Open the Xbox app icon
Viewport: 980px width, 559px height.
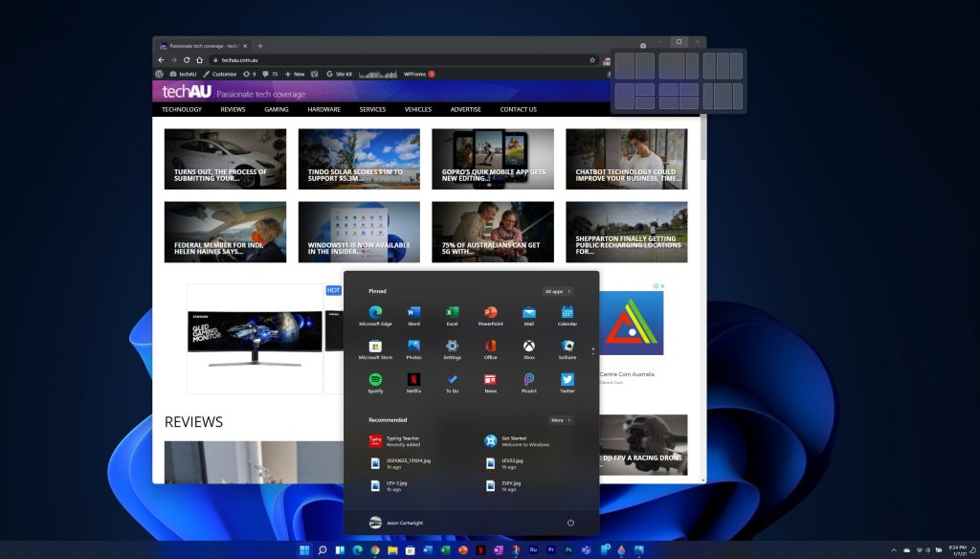click(528, 347)
